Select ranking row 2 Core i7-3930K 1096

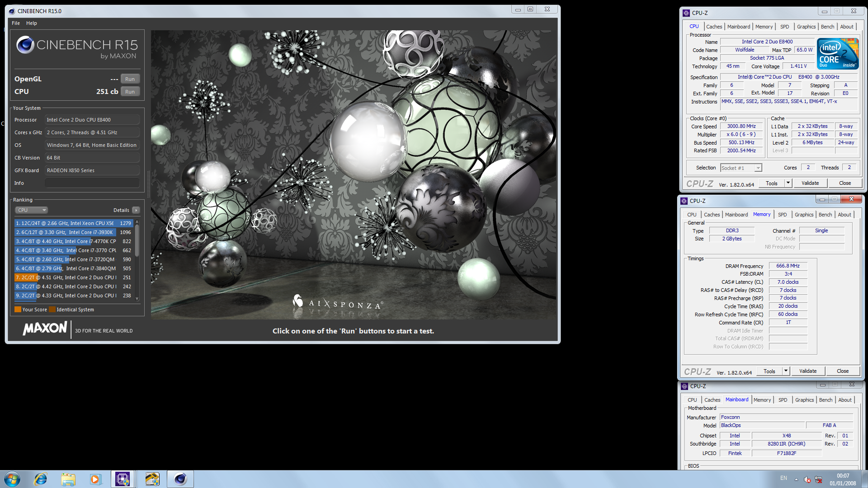(x=74, y=232)
